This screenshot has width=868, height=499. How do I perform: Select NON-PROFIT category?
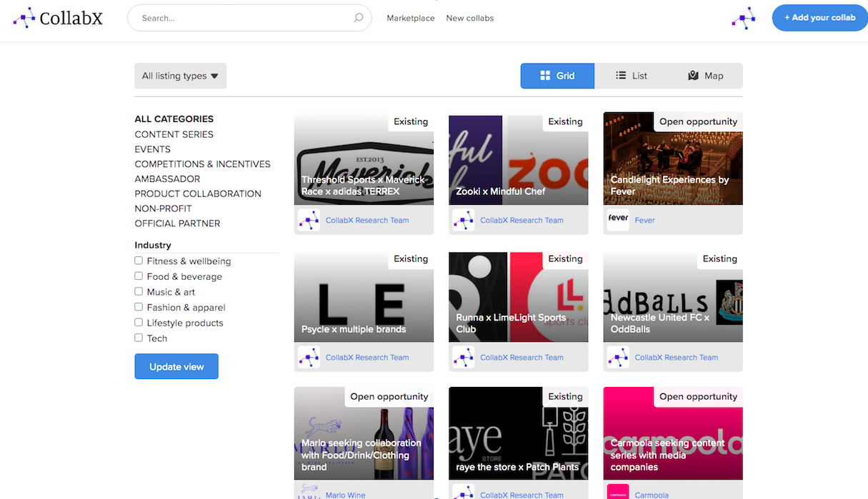tap(164, 208)
